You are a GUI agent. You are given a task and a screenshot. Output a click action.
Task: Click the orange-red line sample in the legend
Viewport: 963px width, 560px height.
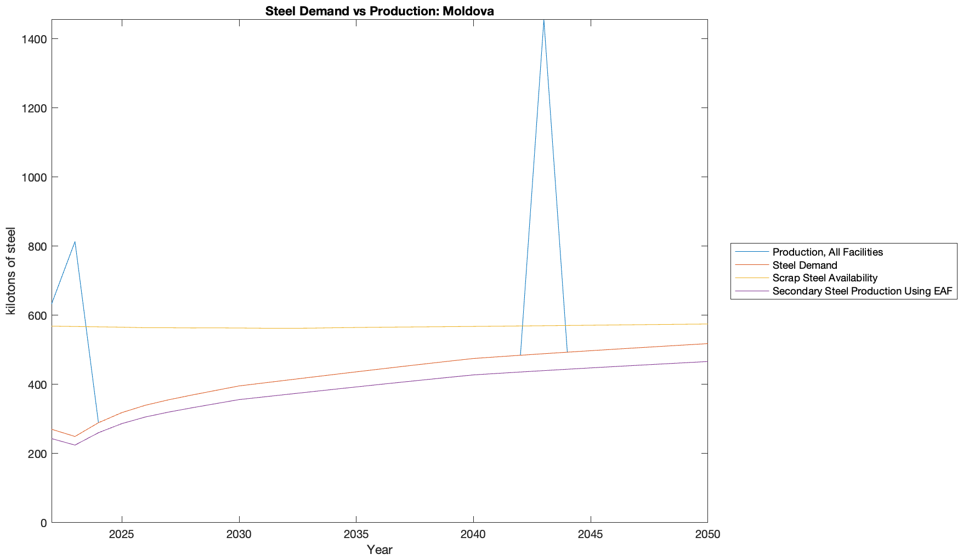coord(751,265)
